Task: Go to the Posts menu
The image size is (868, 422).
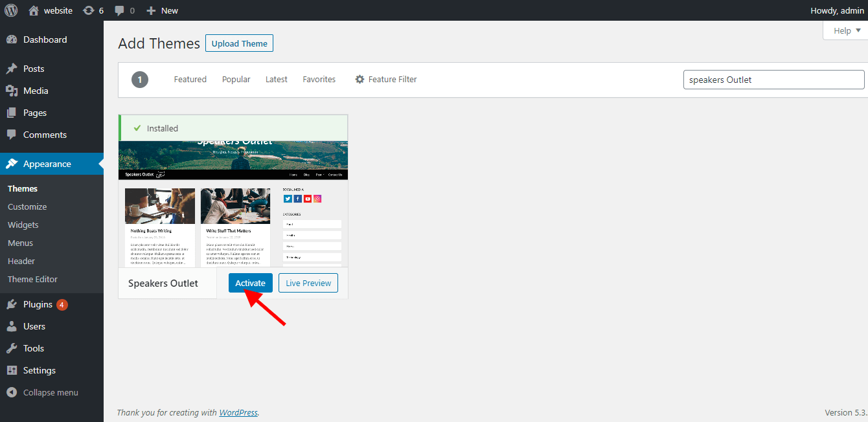Action: tap(52, 69)
